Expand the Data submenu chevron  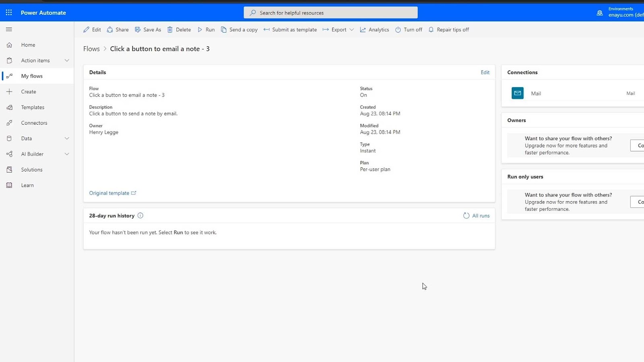pyautogui.click(x=67, y=138)
